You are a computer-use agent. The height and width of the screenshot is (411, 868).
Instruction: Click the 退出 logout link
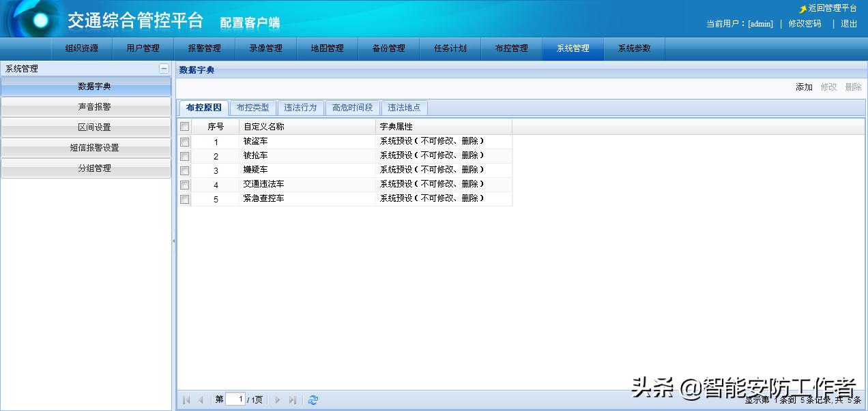(848, 24)
